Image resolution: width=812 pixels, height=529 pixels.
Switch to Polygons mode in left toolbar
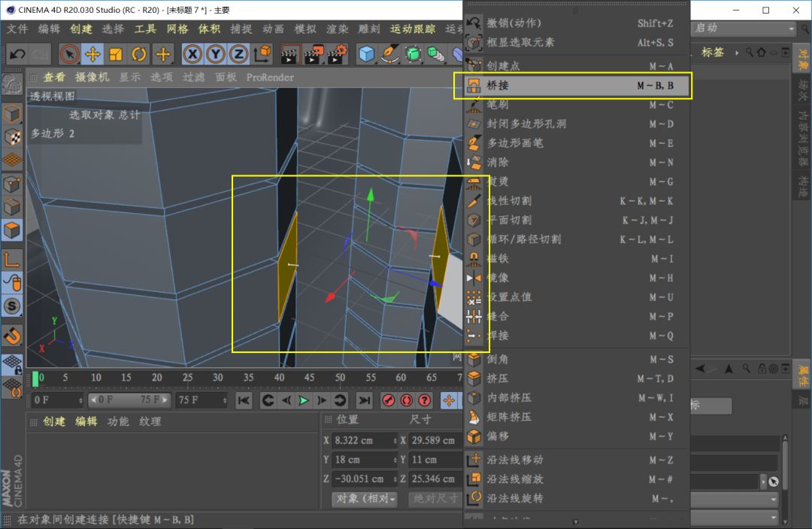pyautogui.click(x=12, y=230)
